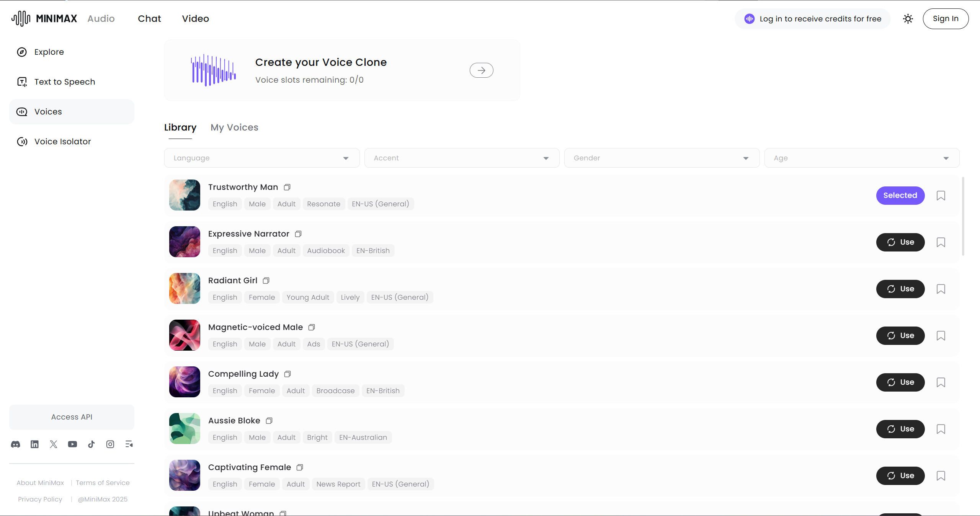The image size is (980, 516).
Task: Click Instagram icon in sidebar footer
Action: tap(110, 444)
